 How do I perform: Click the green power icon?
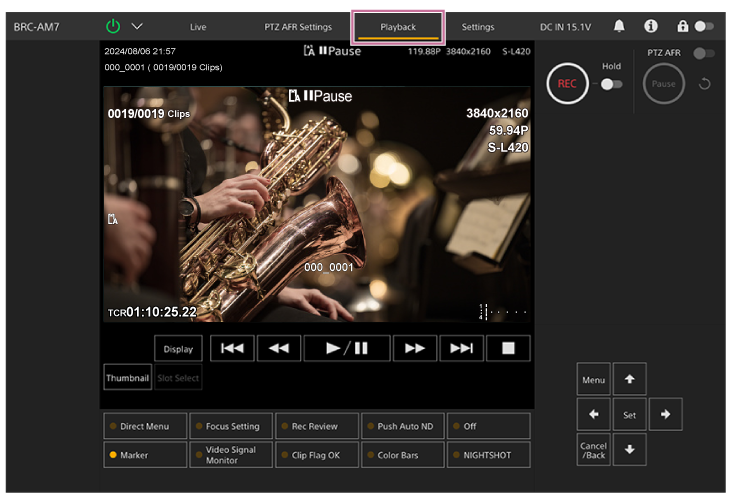point(113,26)
